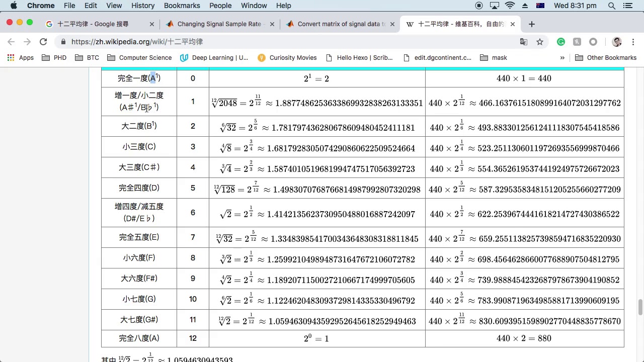This screenshot has height=362, width=644.
Task: Click the Wi-Fi status icon
Action: pyautogui.click(x=510, y=6)
